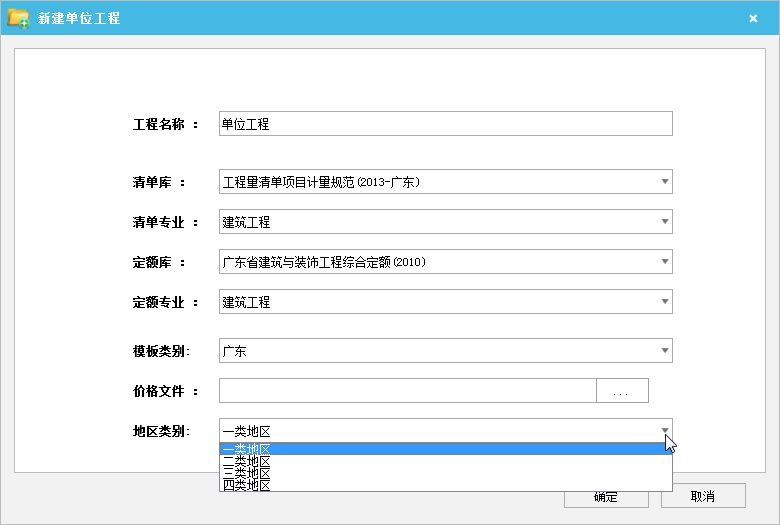
Task: Click the folder icon in the title bar
Action: 18,18
